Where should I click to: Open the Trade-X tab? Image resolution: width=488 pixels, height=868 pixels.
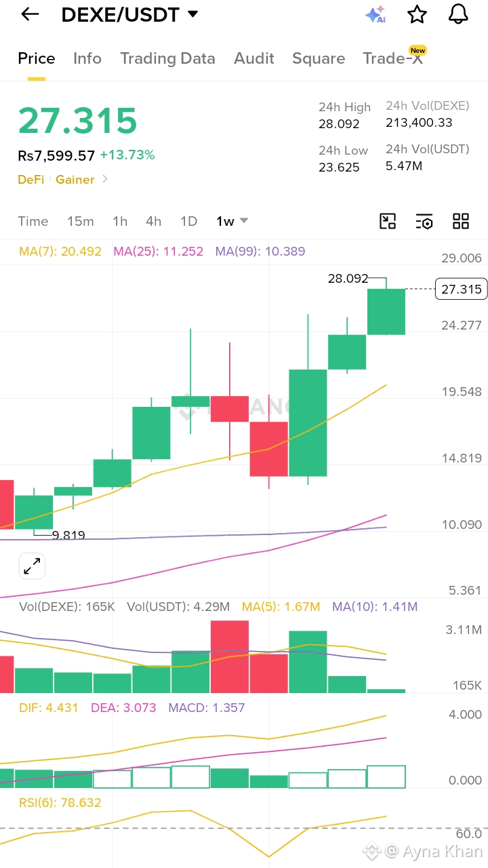click(393, 58)
